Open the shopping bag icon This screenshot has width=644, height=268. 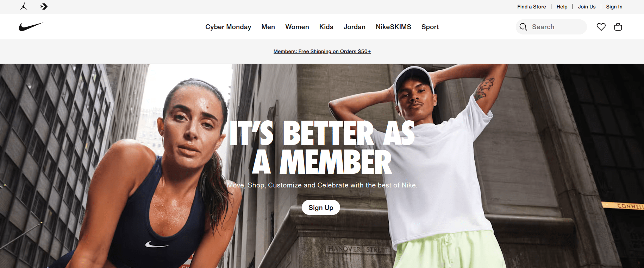coord(618,27)
